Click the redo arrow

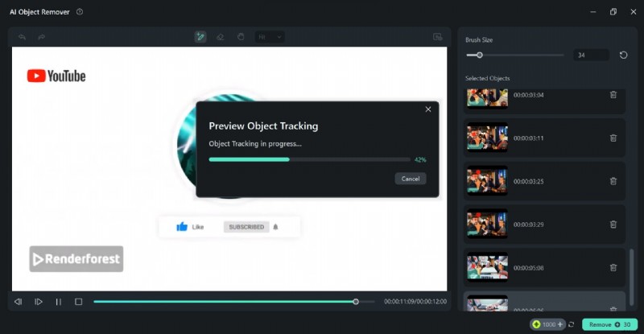(41, 37)
